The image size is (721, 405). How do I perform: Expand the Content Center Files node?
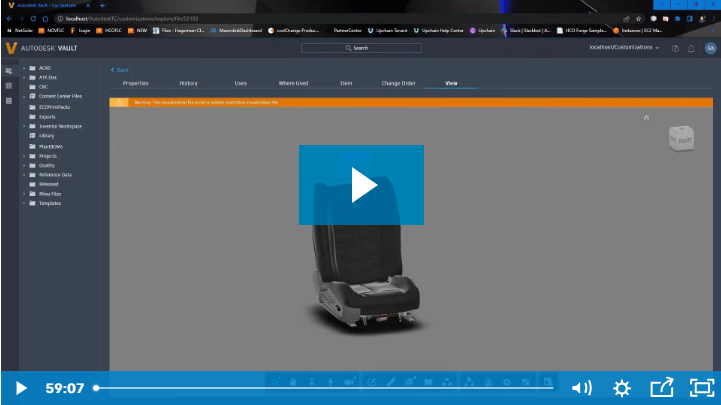point(24,97)
